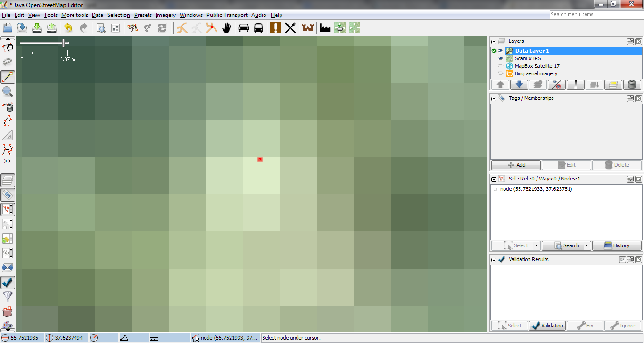Viewport: 644px width, 343px height.
Task: Open the Search button dropdown arrow
Action: (586, 245)
